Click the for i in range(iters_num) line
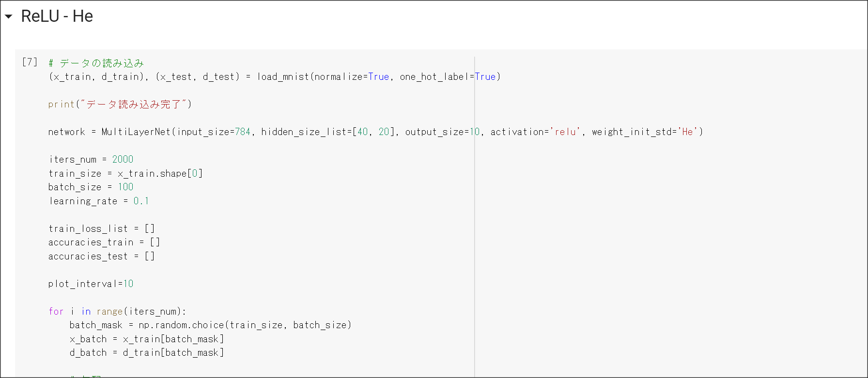Viewport: 868px width, 378px height. click(x=117, y=311)
